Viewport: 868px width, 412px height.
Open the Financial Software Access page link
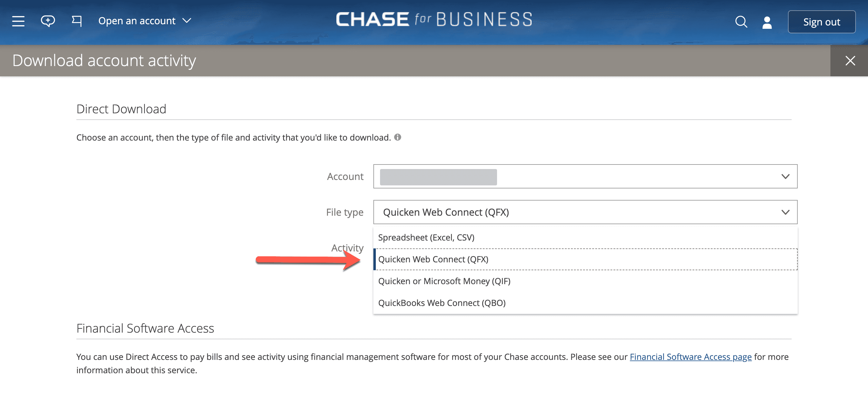(x=690, y=357)
